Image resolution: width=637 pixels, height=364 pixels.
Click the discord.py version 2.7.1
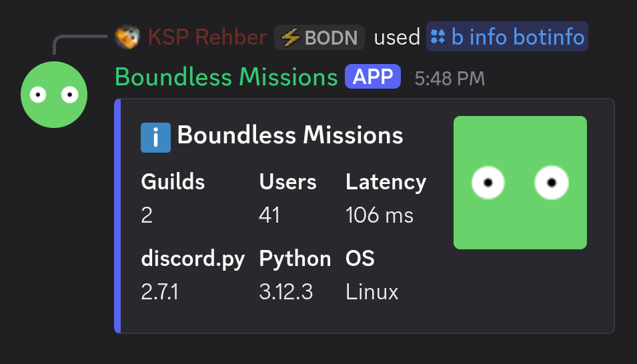[x=159, y=292]
